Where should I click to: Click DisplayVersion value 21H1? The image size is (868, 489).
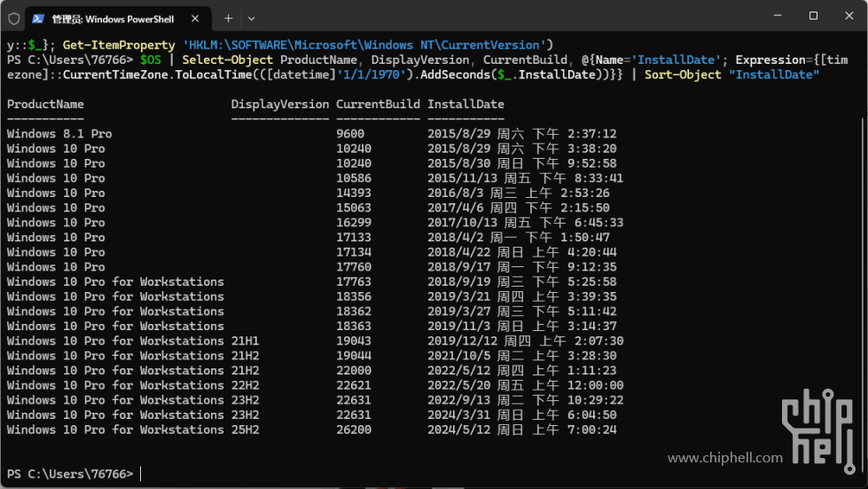click(246, 341)
